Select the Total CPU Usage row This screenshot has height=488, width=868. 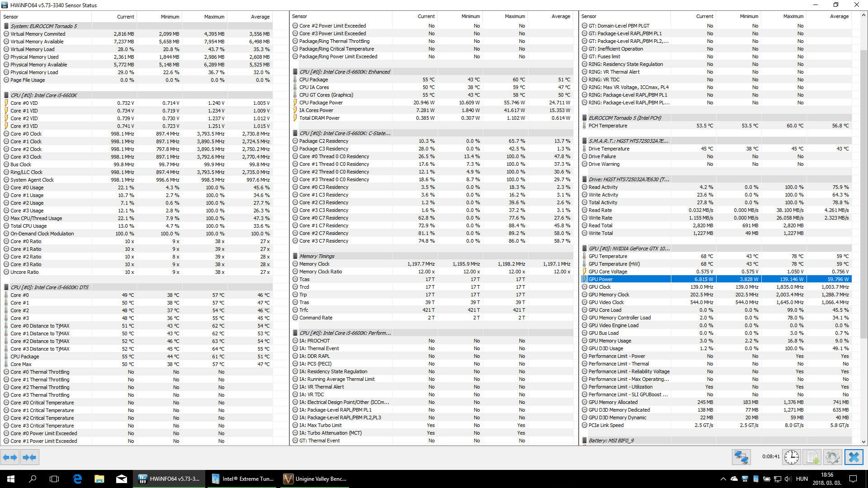[x=137, y=226]
